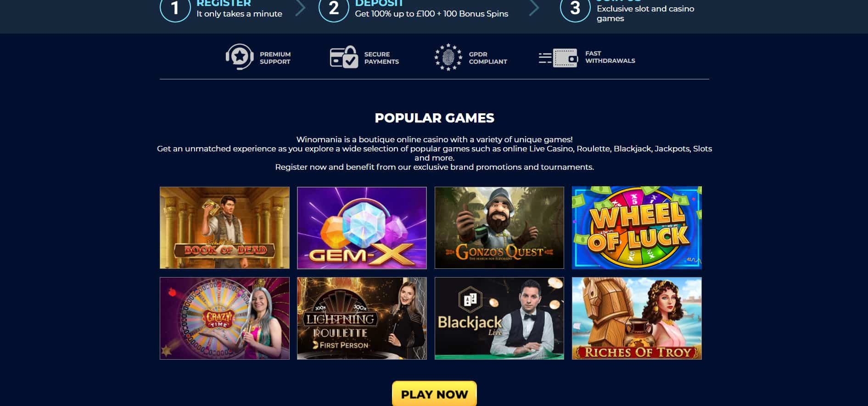Click the chevron arrow after Deposit step
Screen dimensions: 868x406
(534, 8)
